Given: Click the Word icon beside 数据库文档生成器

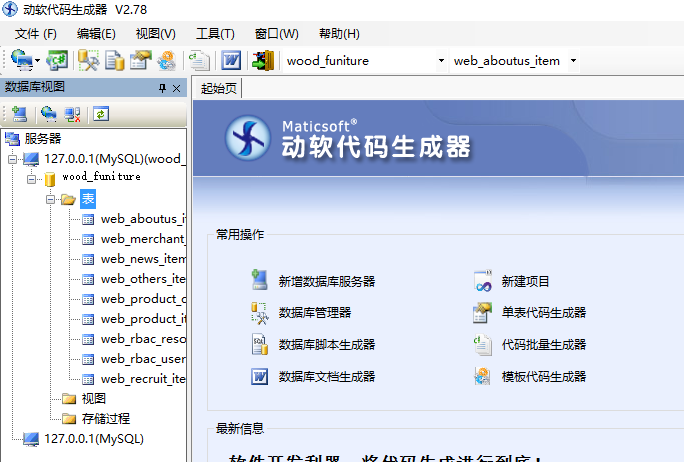Looking at the screenshot, I should tap(260, 376).
